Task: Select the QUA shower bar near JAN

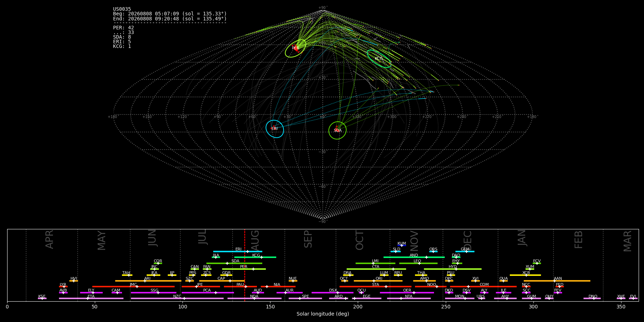Action: click(503, 281)
